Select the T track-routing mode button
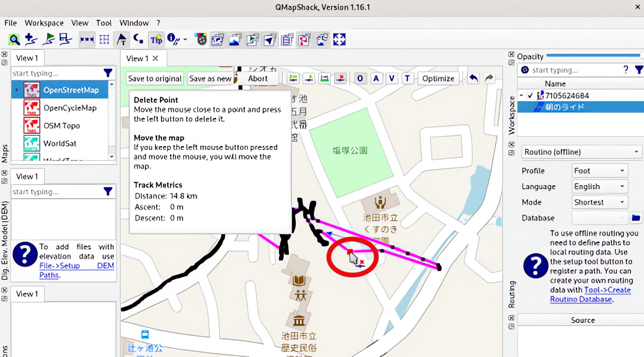The width and height of the screenshot is (644, 357). tap(407, 78)
